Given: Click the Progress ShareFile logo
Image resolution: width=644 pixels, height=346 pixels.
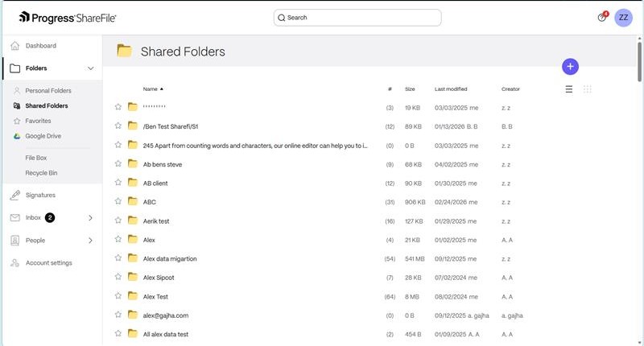Looking at the screenshot, I should tap(68, 18).
